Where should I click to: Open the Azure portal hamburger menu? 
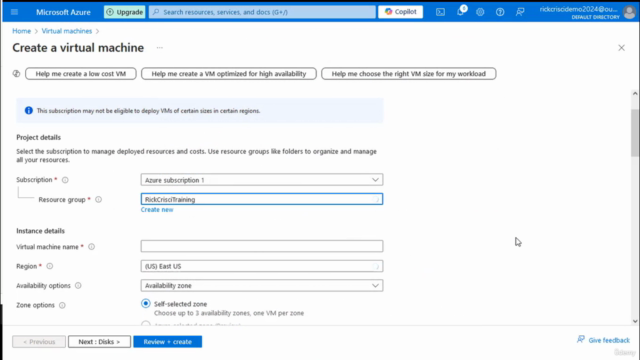(x=14, y=12)
